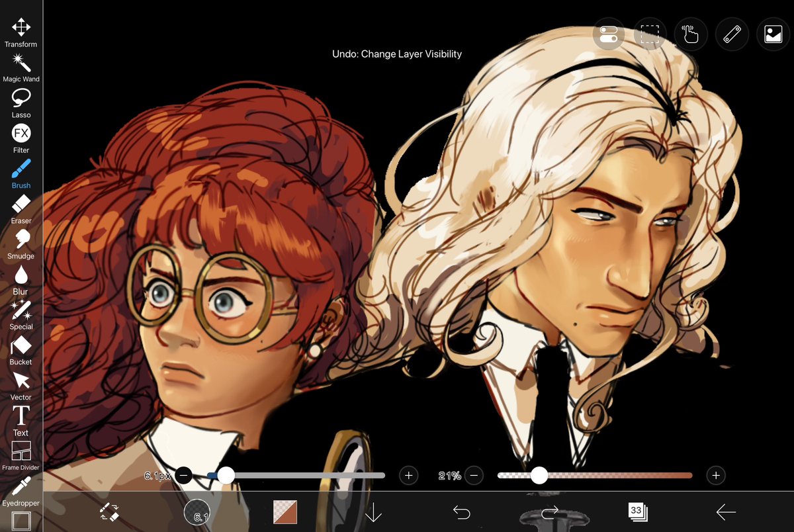Select the Frame Divider tool
The image size is (794, 532).
(21, 457)
